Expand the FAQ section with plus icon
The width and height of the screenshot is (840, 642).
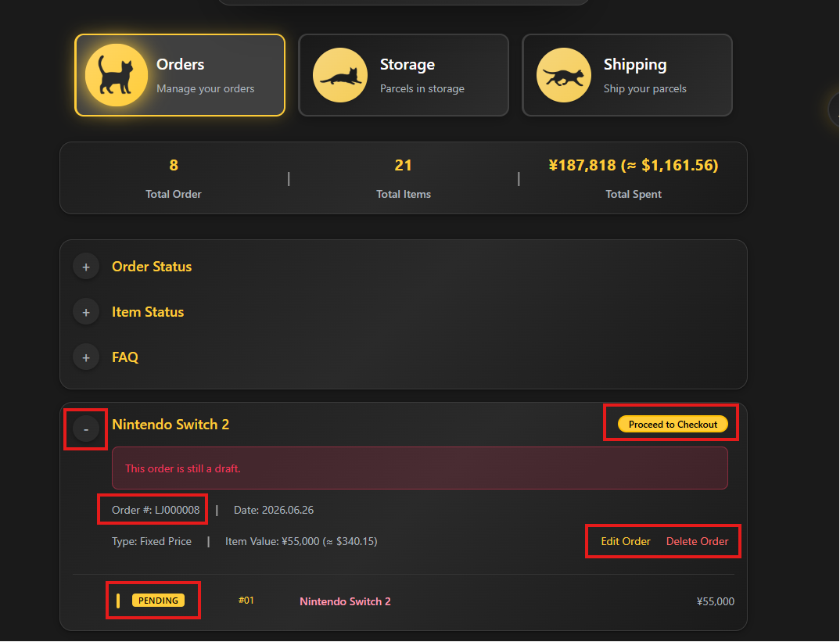click(x=86, y=357)
